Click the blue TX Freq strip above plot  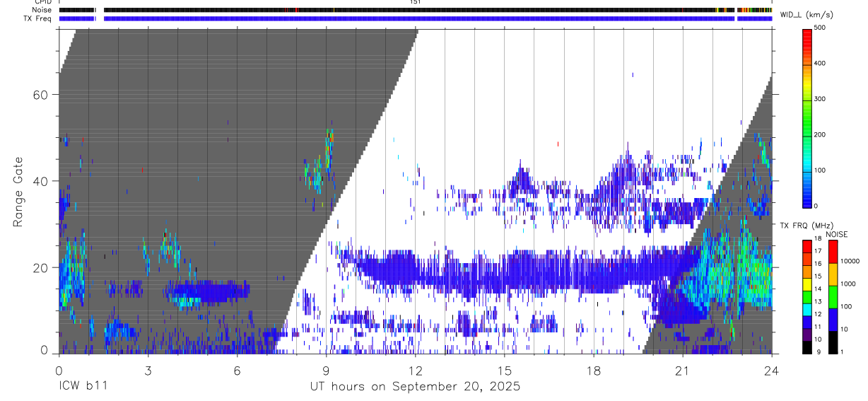415,18
